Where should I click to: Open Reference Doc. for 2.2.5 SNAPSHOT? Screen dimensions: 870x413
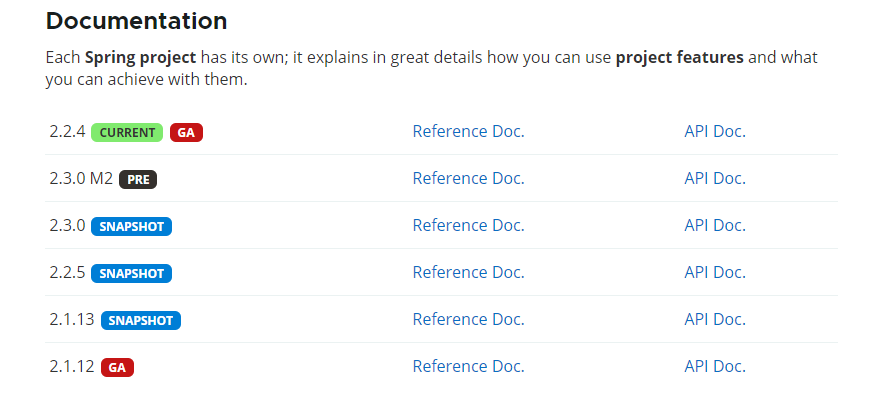(x=468, y=273)
